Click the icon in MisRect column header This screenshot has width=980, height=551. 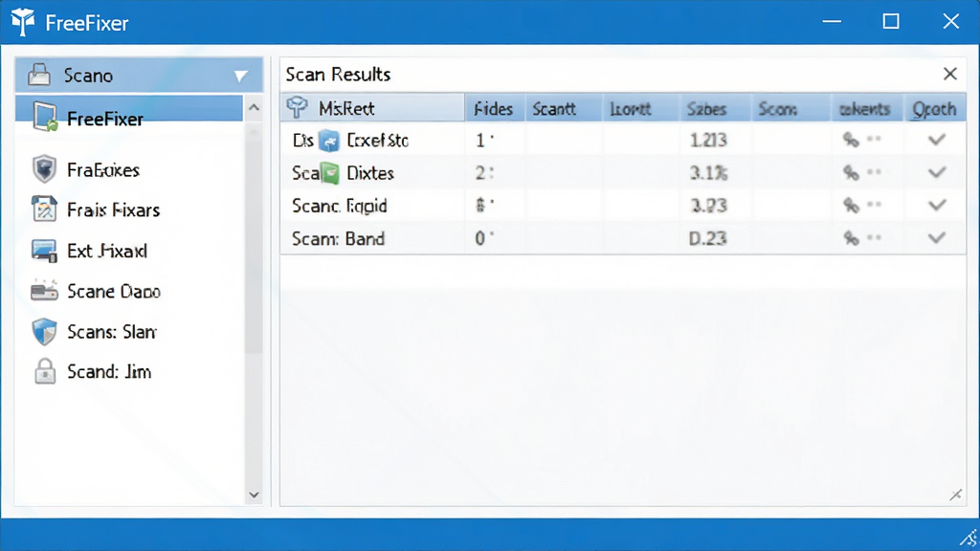[298, 107]
